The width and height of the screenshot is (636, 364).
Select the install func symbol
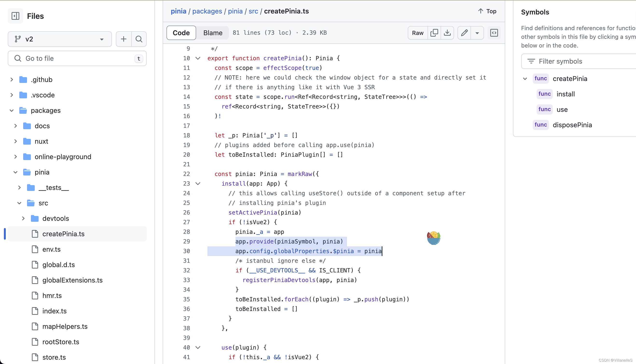point(565,93)
